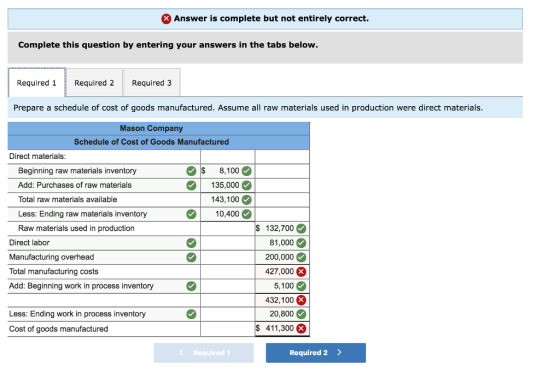
Task: Click green check beside 5,100 value
Action: [301, 286]
